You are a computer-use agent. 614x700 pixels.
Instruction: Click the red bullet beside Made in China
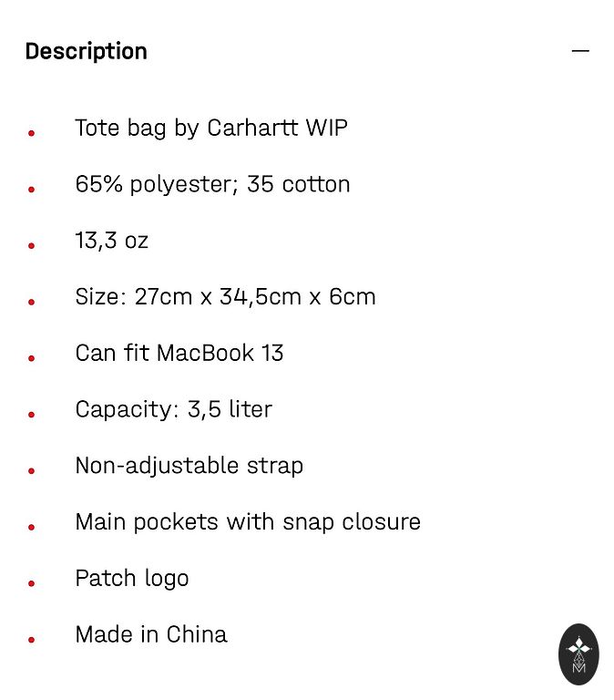click(32, 640)
